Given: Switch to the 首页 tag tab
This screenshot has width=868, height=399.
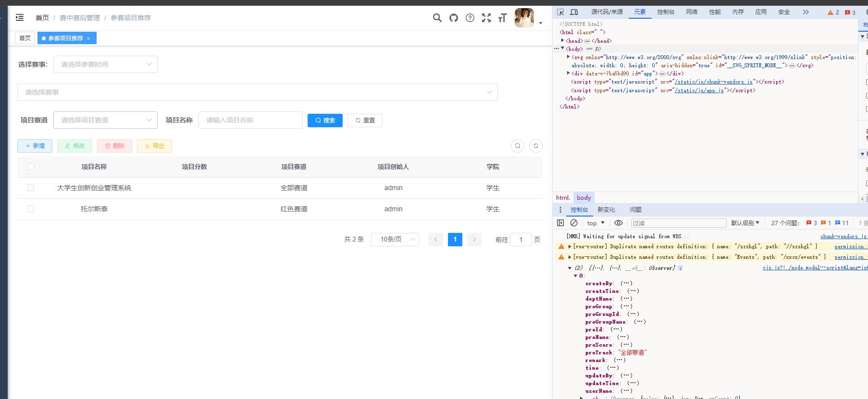Looking at the screenshot, I should coord(25,38).
